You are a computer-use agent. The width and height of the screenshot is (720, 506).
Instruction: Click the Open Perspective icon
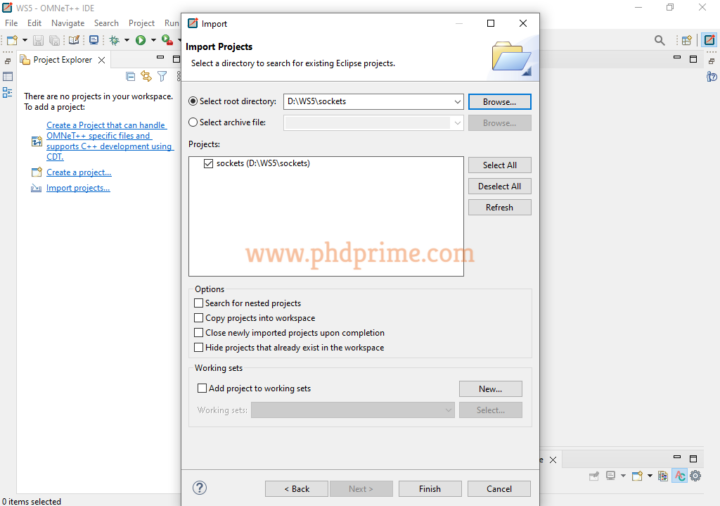tap(686, 40)
